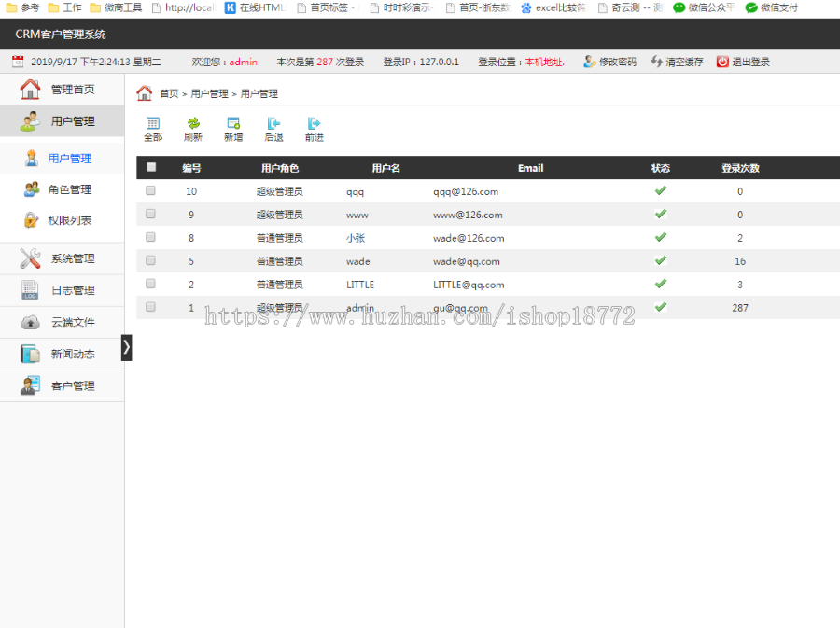The width and height of the screenshot is (840, 628).
Task: Click status checkmark for user LITTLE
Action: [x=661, y=284]
